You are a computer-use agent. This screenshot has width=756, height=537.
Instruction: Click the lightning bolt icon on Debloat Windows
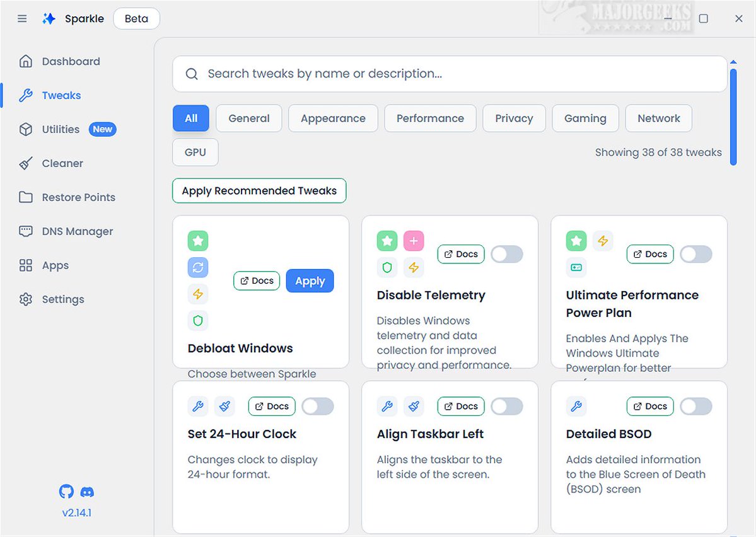[x=198, y=294]
